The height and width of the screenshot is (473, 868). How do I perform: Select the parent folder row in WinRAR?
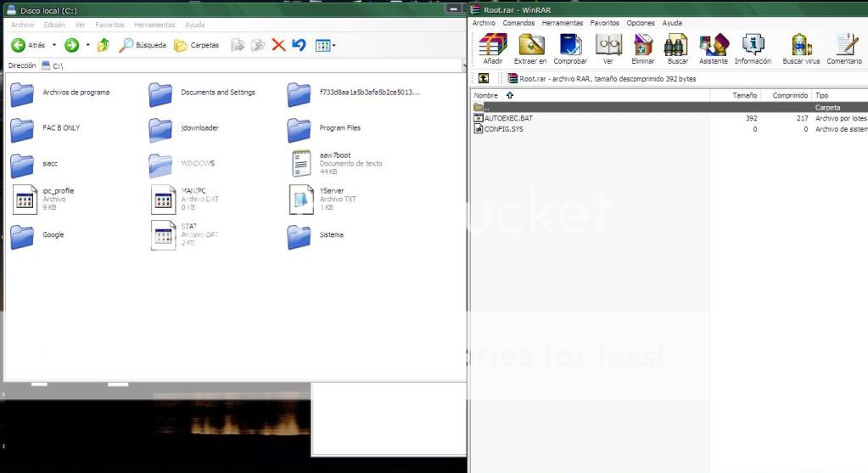(669, 107)
